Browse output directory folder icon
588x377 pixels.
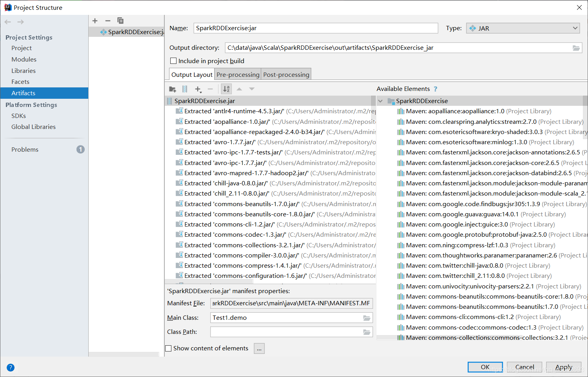[576, 48]
